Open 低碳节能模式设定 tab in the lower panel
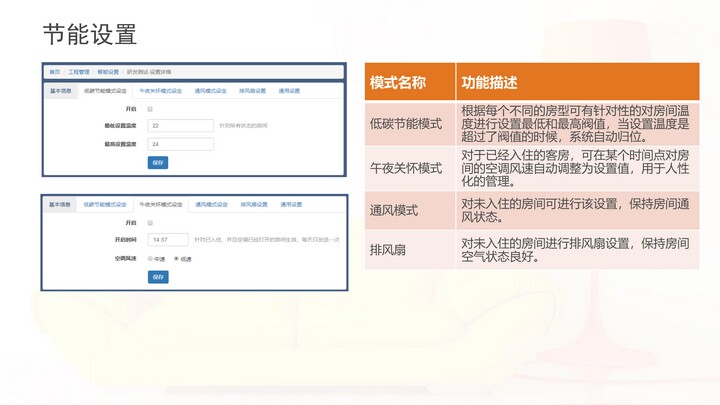The height and width of the screenshot is (405, 720). tap(105, 204)
